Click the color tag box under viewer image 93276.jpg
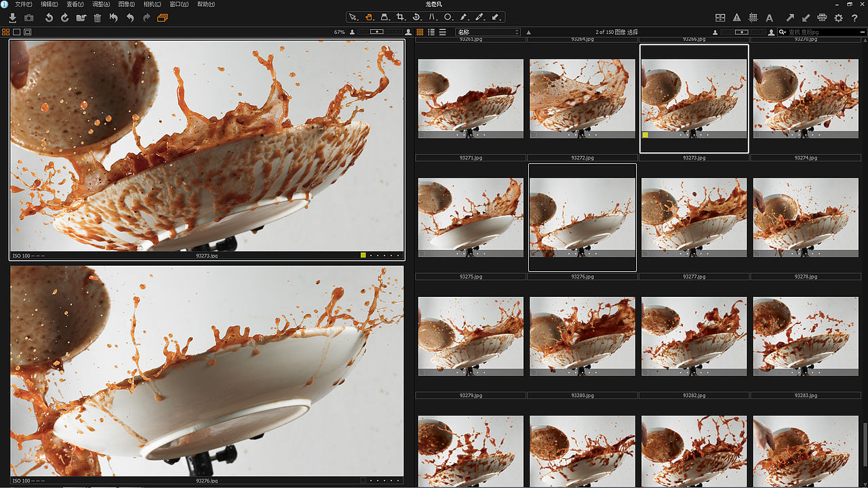The width and height of the screenshot is (868, 488). point(363,480)
